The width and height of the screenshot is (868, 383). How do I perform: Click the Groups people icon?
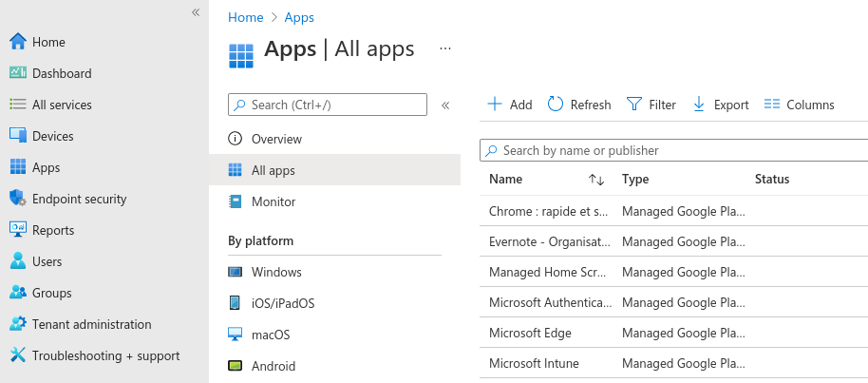18,292
